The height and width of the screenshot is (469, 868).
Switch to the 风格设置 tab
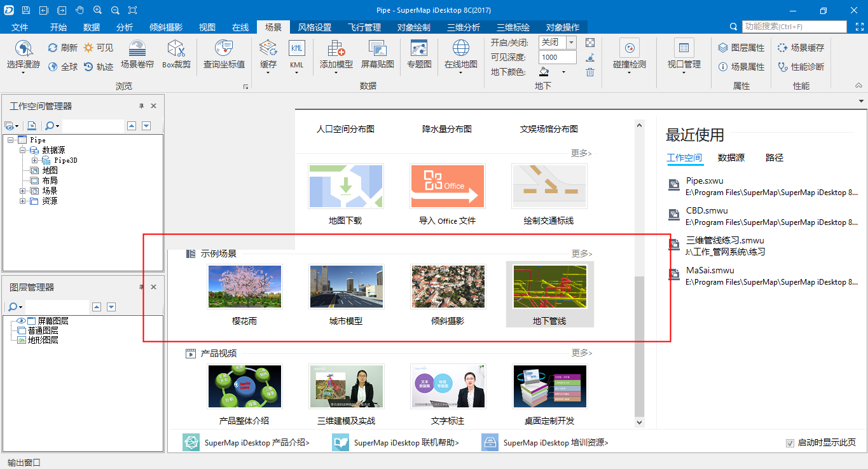click(315, 27)
